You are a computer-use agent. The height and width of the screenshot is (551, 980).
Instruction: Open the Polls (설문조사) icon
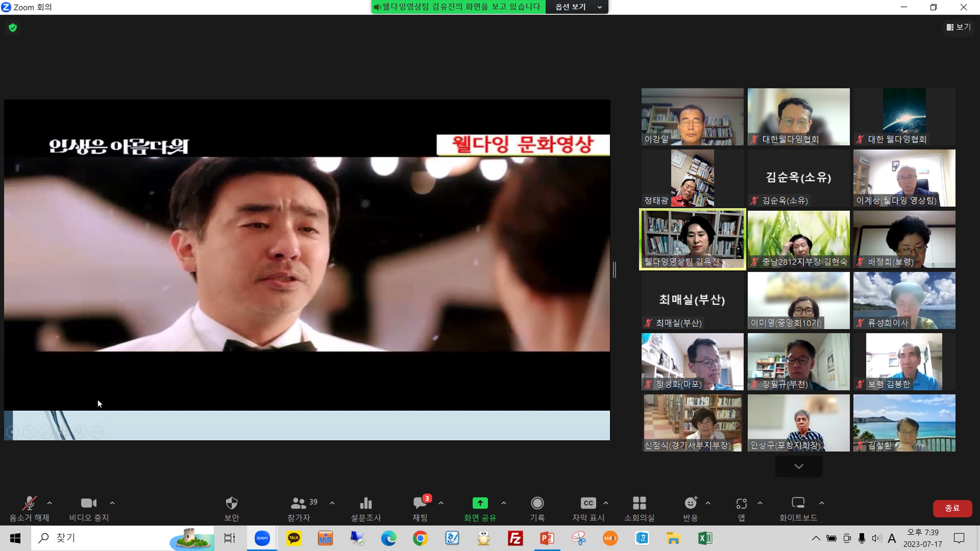[366, 503]
